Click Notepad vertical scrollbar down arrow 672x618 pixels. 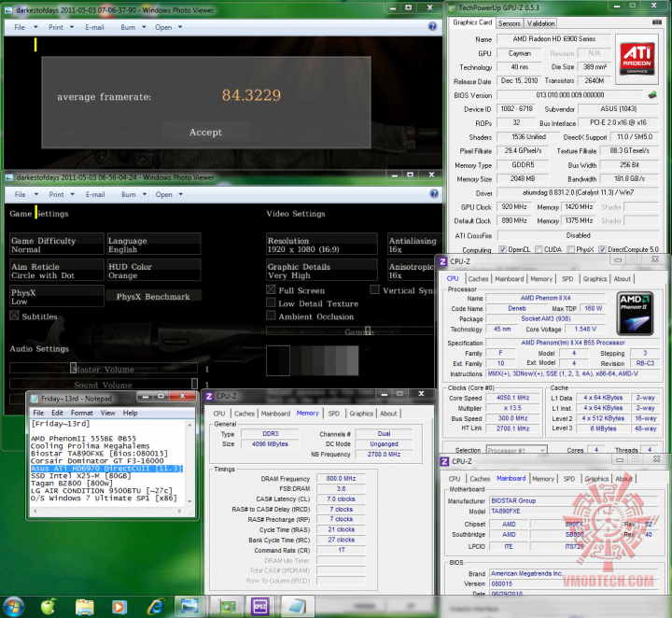[x=189, y=500]
